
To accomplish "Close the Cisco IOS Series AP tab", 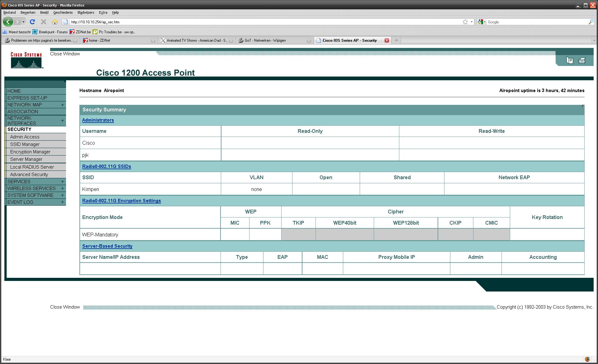I will click(x=387, y=40).
